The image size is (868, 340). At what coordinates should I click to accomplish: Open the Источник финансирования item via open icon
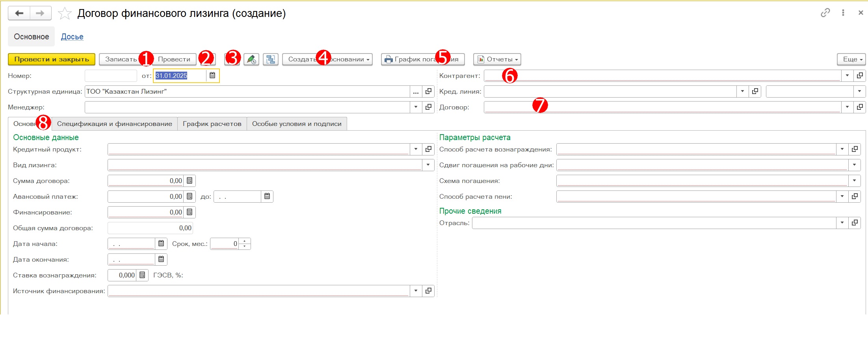428,291
